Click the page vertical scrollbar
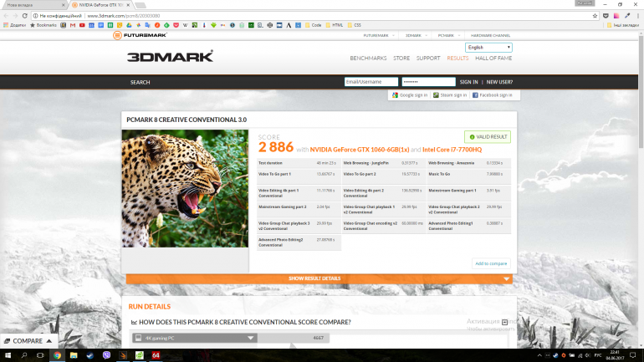 coord(641,92)
